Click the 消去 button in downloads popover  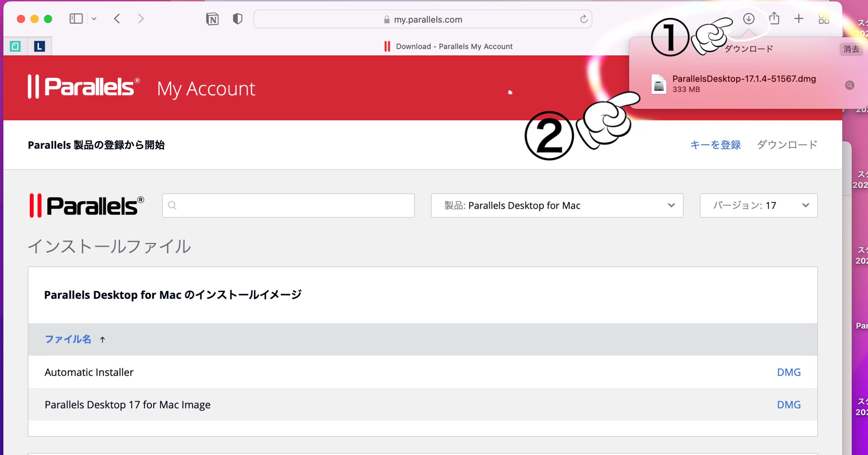851,49
